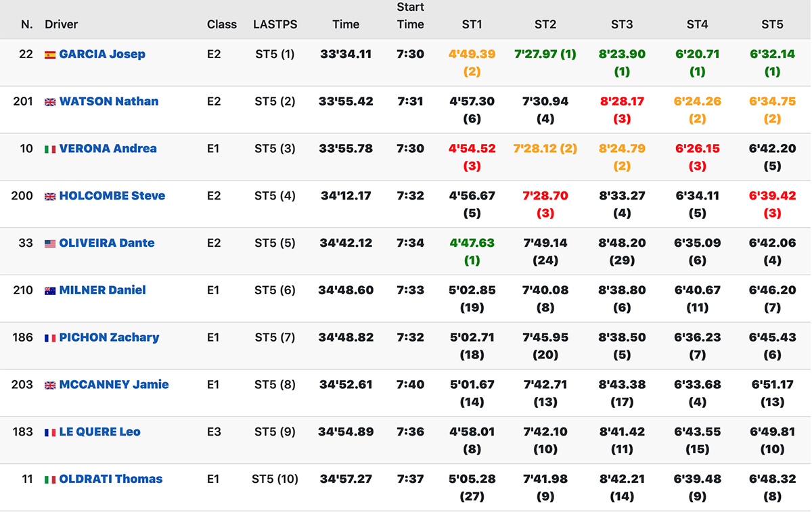Click ST3 time 8'48.20

tap(622, 243)
